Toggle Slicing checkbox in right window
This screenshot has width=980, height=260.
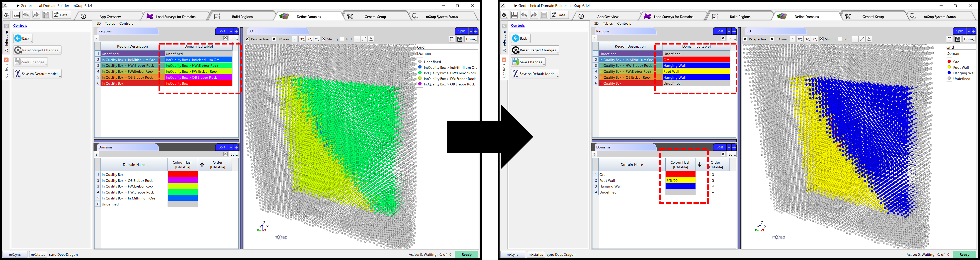click(x=822, y=39)
